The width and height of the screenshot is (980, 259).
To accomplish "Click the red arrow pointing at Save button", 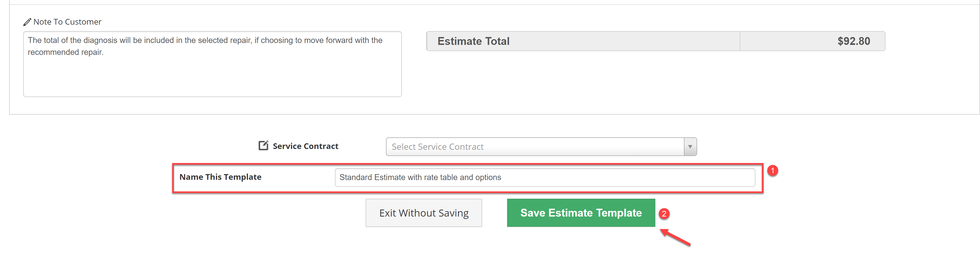I will (675, 237).
